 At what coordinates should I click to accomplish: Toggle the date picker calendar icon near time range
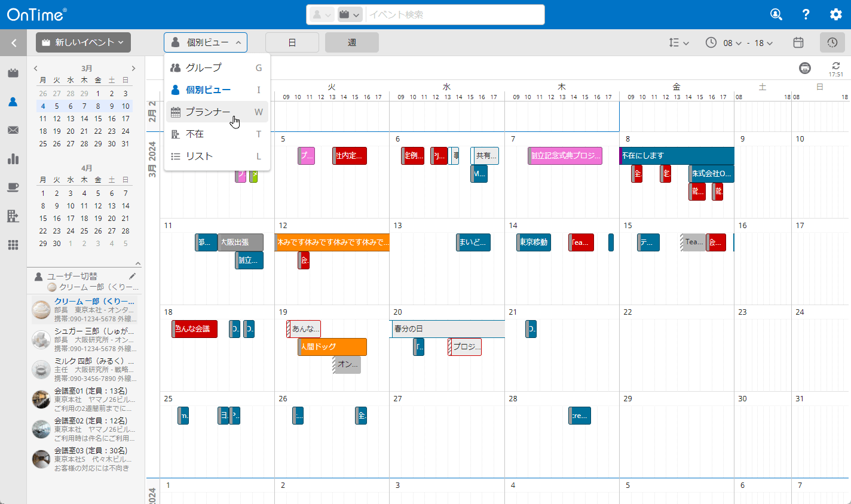(x=798, y=42)
